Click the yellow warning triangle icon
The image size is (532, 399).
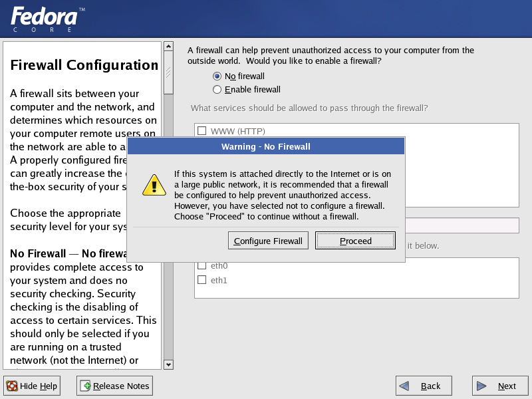[154, 186]
